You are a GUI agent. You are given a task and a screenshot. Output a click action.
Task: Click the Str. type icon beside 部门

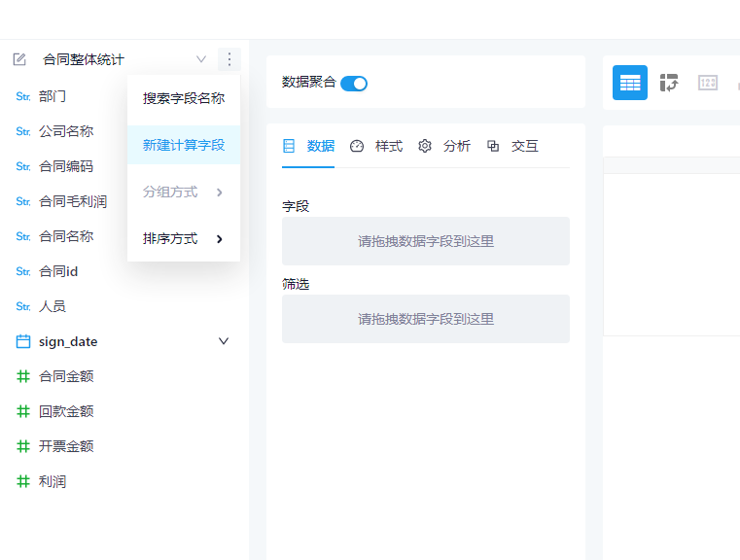click(x=23, y=96)
